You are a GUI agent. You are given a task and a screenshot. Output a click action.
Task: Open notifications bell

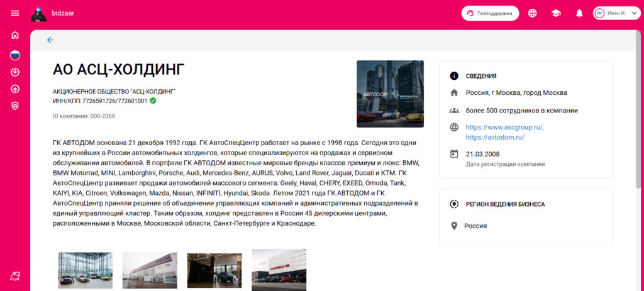(x=579, y=13)
